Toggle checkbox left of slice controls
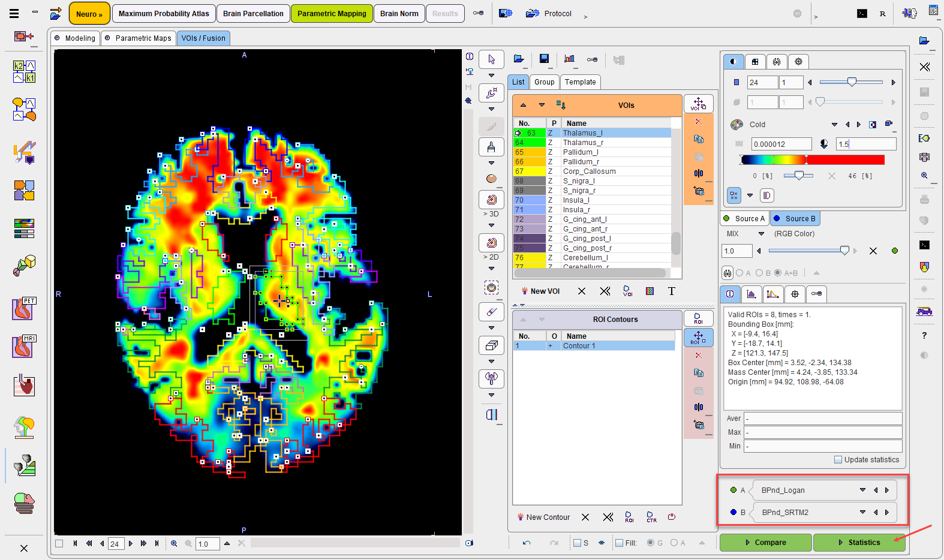 click(59, 544)
